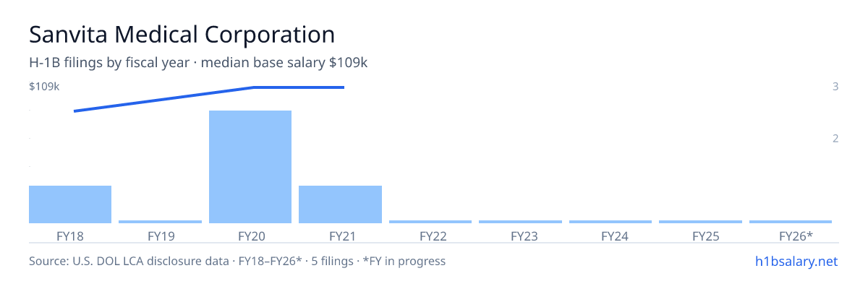Select the thin FY19 bar
The width and height of the screenshot is (868, 289).
(x=160, y=222)
